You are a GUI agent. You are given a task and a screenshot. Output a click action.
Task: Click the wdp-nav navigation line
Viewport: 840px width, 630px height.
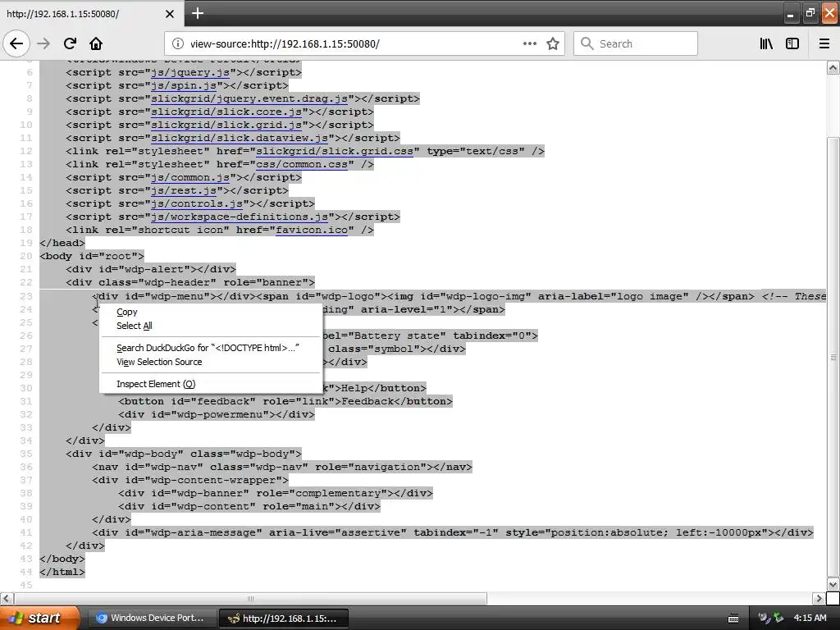click(282, 467)
